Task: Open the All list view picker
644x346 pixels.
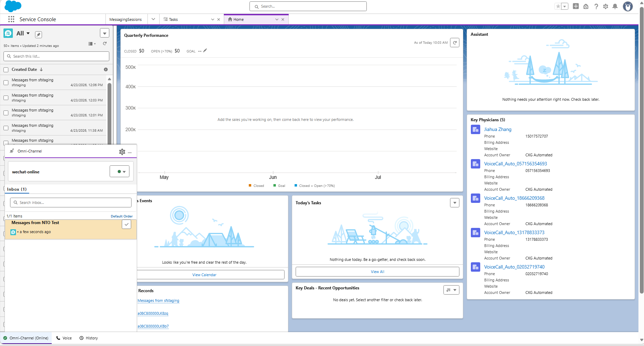Action: pyautogui.click(x=23, y=33)
